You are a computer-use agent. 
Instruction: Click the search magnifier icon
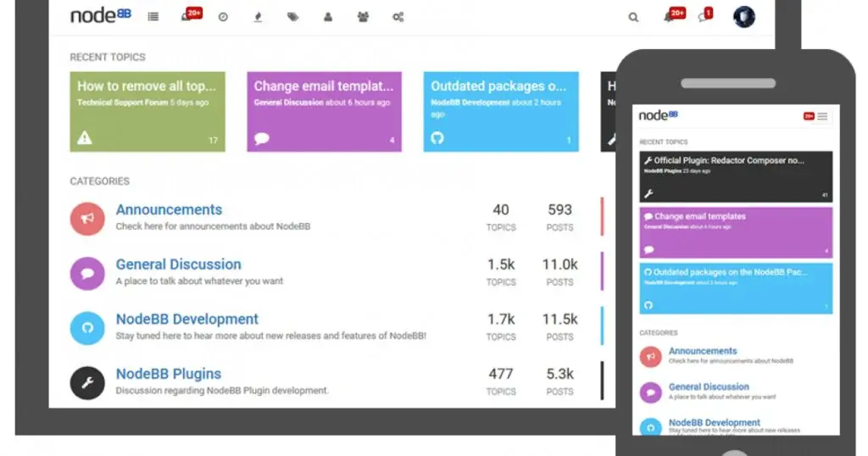point(633,17)
